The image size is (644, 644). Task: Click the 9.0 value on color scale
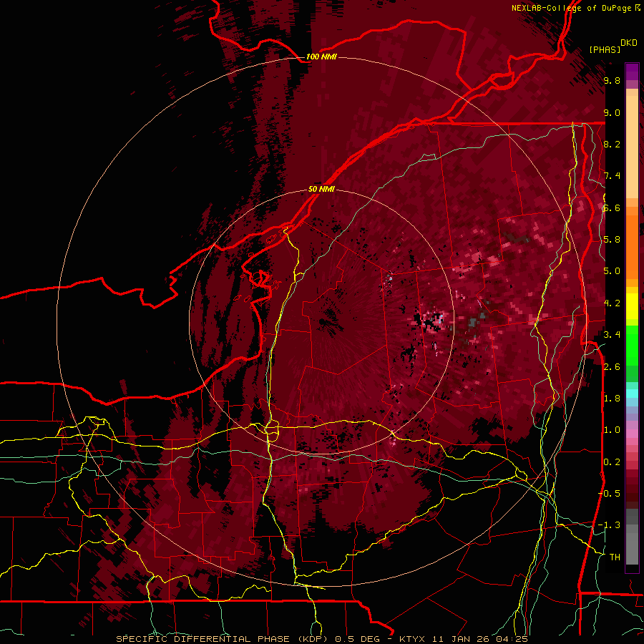pyautogui.click(x=612, y=112)
